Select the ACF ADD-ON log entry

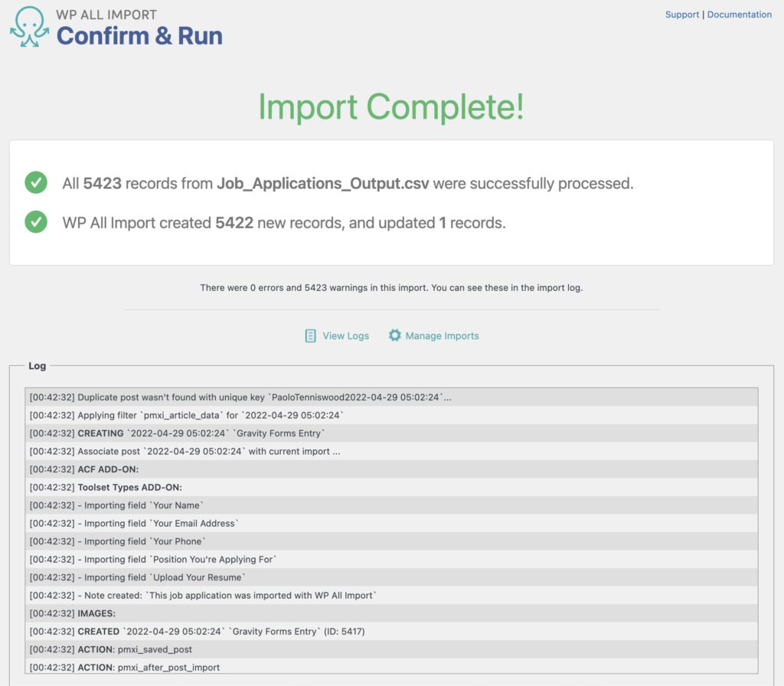click(107, 469)
